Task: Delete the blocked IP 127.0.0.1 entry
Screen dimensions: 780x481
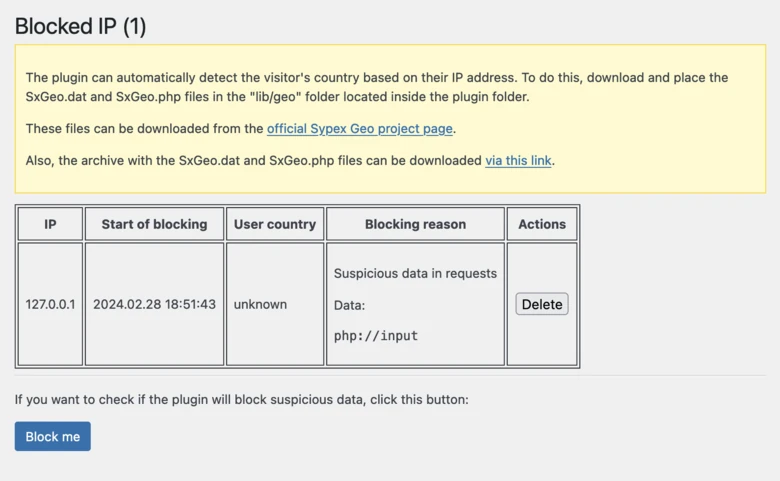Action: [x=542, y=304]
